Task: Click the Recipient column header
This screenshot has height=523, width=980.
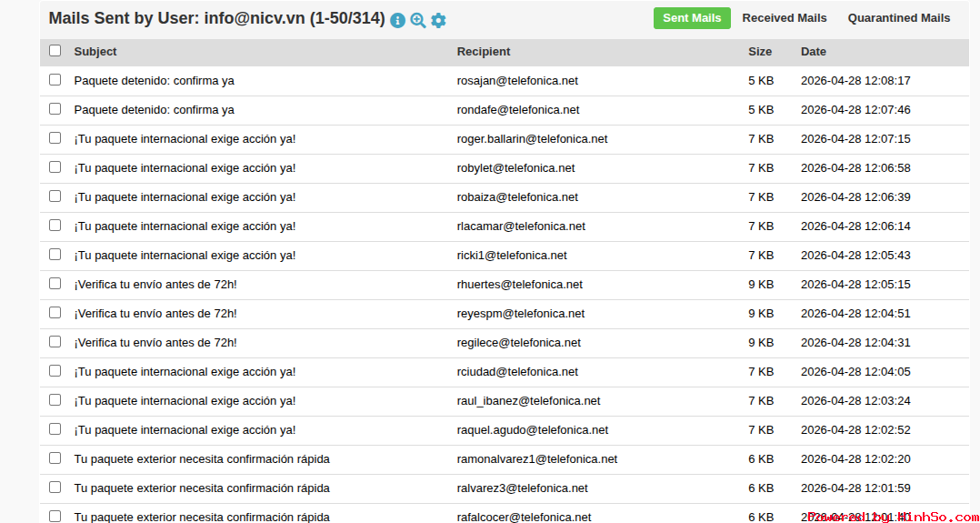Action: [483, 51]
